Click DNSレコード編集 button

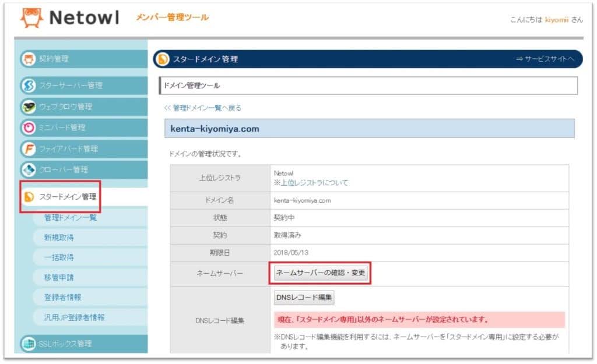point(304,298)
